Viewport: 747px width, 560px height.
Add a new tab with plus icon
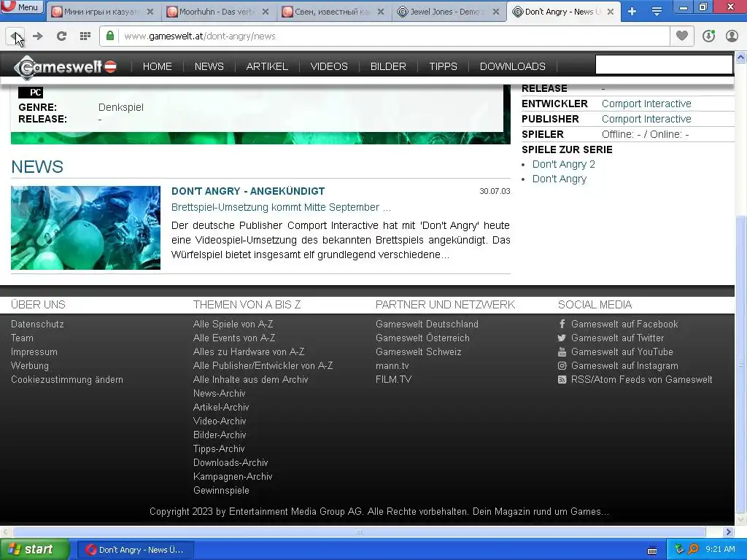(x=632, y=12)
